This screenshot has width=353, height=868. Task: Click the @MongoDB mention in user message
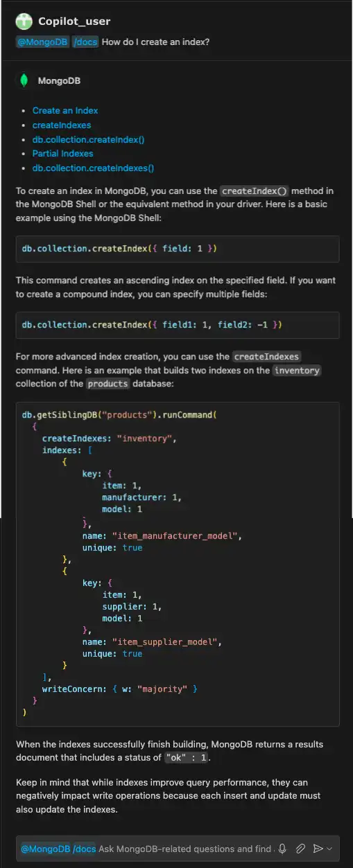click(42, 42)
